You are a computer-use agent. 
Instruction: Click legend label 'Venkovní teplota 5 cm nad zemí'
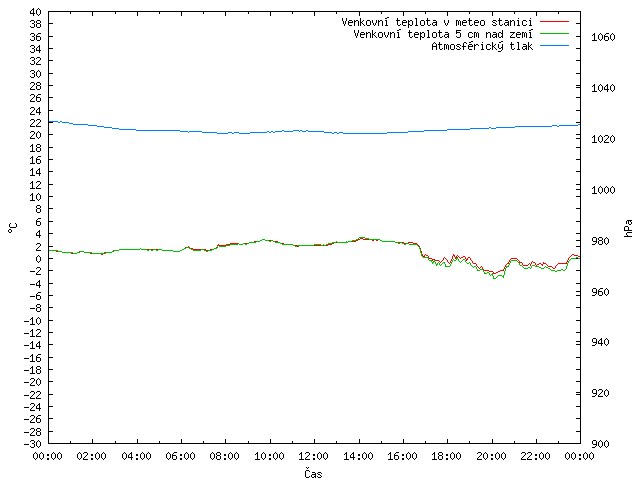[443, 34]
